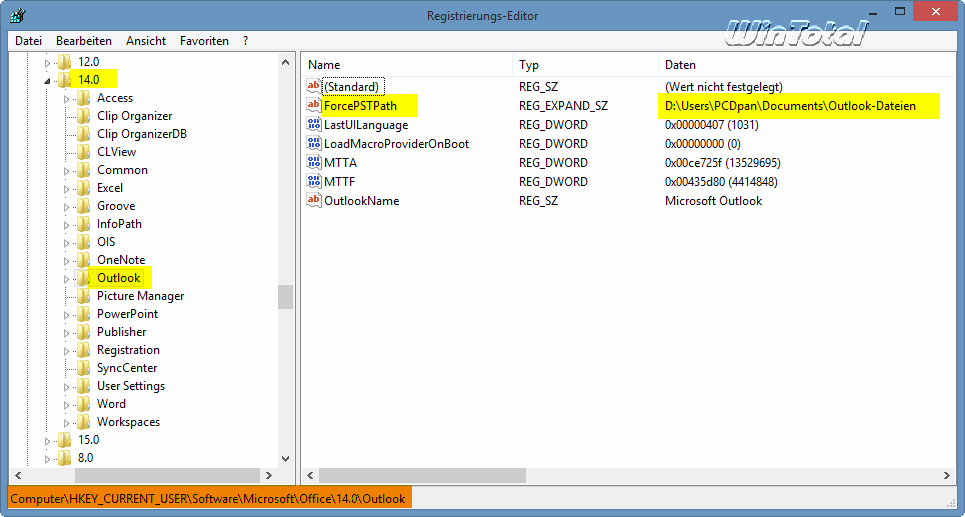Image resolution: width=965 pixels, height=517 pixels.
Task: Collapse the 14.0 registry key
Action: (x=48, y=81)
